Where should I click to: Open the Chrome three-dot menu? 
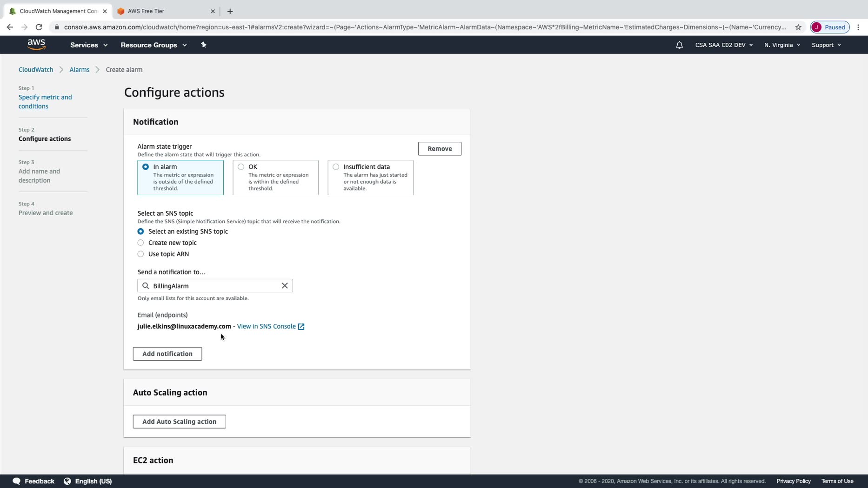(858, 27)
